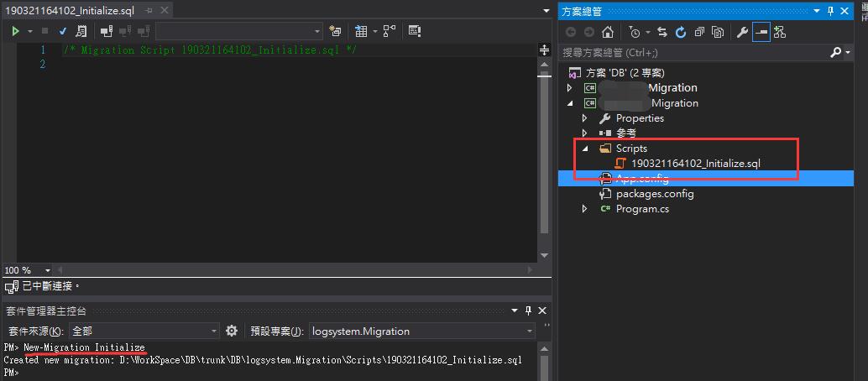This screenshot has height=381, width=868.
Task: Click the Solution Explorer search magnifier
Action: [835, 53]
